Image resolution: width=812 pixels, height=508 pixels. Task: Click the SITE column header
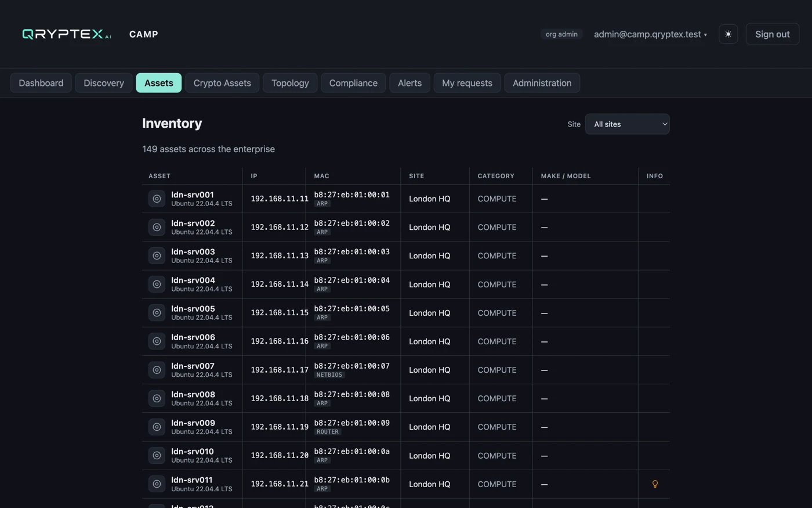(x=416, y=176)
